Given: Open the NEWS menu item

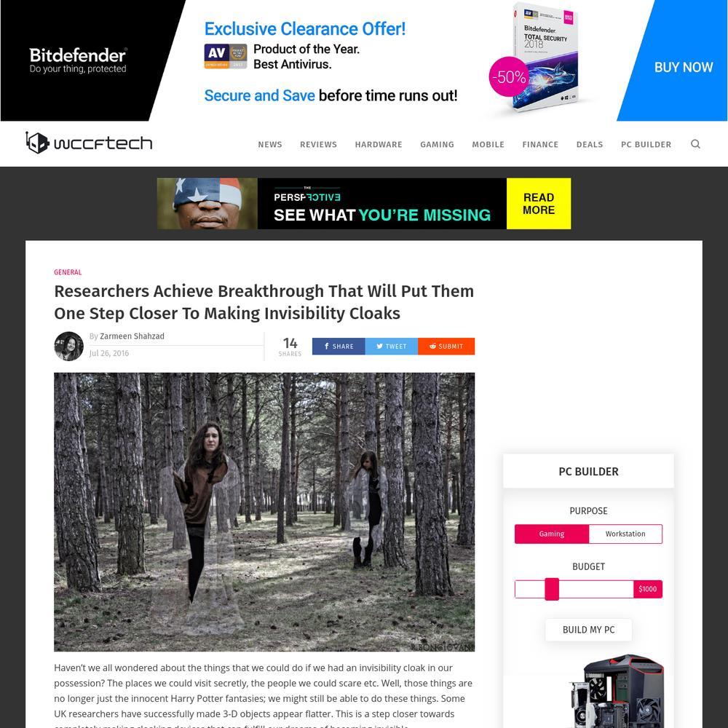Looking at the screenshot, I should (270, 144).
